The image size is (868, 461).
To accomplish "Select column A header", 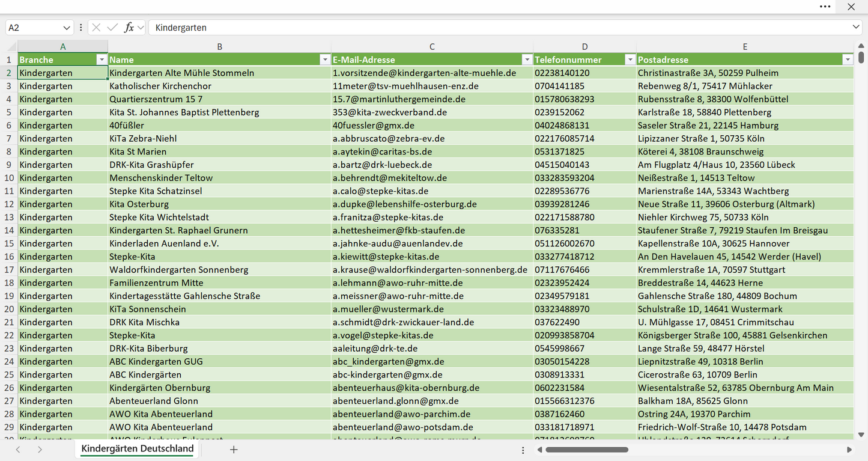I will point(63,46).
